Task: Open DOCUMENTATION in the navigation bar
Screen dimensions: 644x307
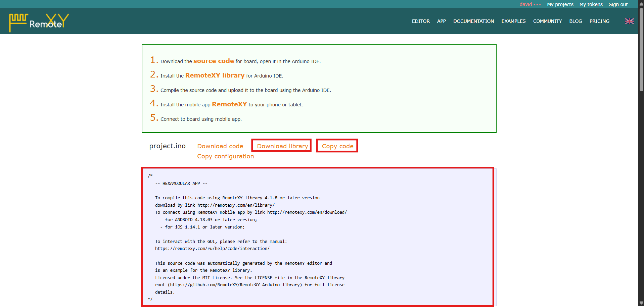Action: click(x=473, y=21)
